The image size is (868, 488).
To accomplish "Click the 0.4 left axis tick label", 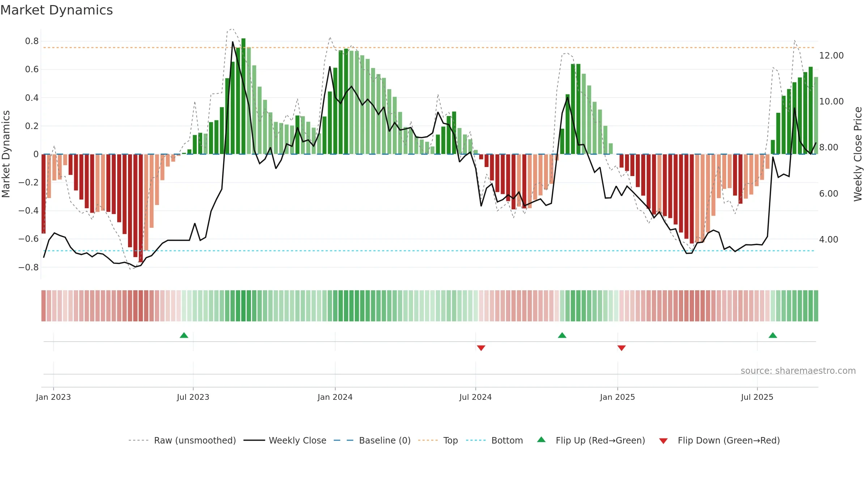I will tap(32, 98).
